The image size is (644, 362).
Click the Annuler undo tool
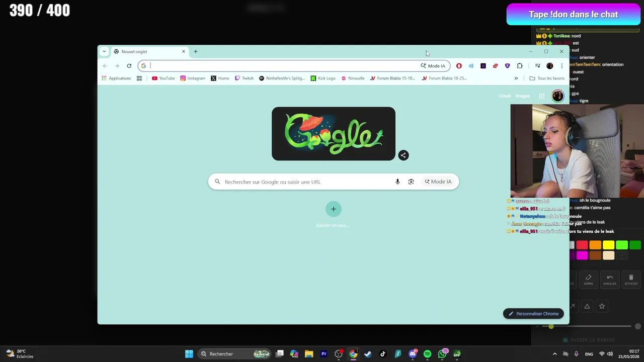[610, 280]
